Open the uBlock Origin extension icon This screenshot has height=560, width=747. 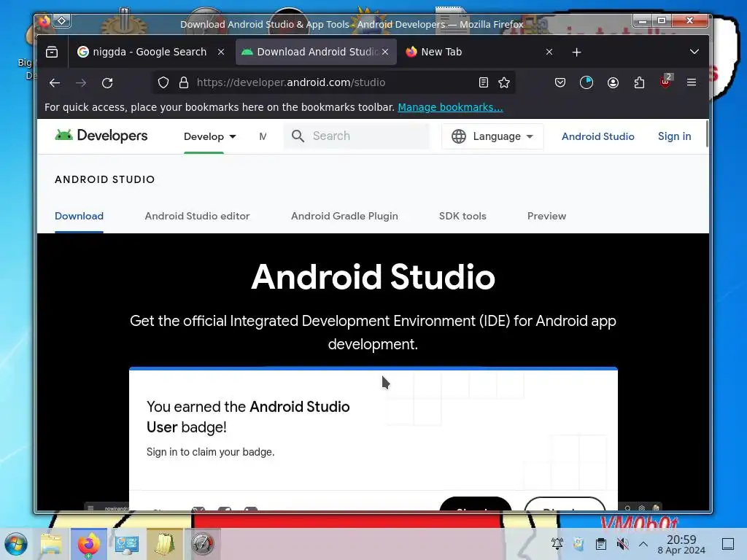tap(665, 82)
